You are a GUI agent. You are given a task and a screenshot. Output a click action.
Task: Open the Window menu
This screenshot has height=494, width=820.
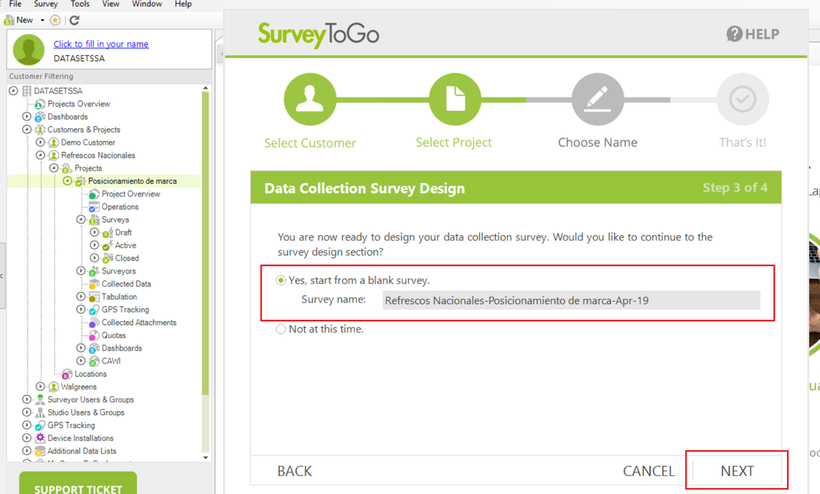[147, 4]
